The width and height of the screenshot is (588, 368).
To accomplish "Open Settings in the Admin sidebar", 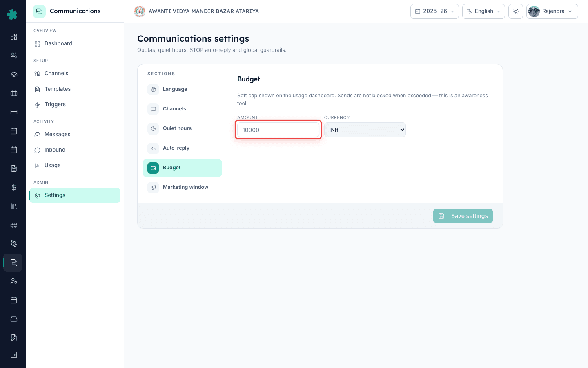I will tap(75, 195).
